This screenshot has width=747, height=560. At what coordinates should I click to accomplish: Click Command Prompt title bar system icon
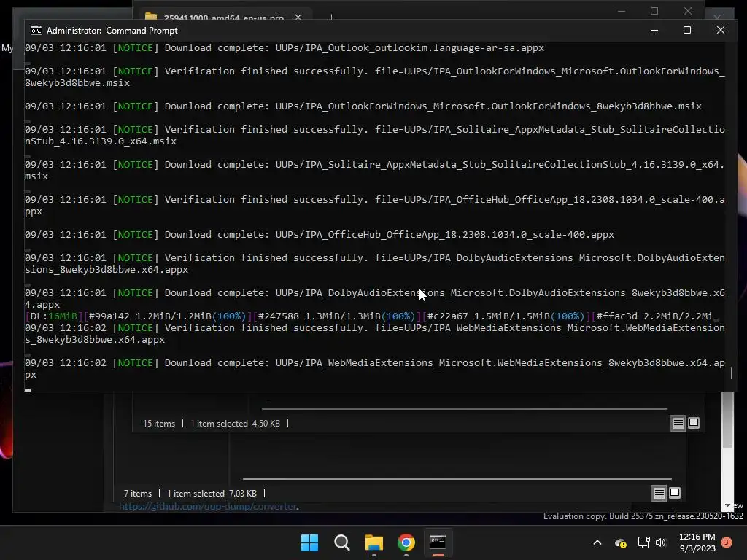point(36,31)
